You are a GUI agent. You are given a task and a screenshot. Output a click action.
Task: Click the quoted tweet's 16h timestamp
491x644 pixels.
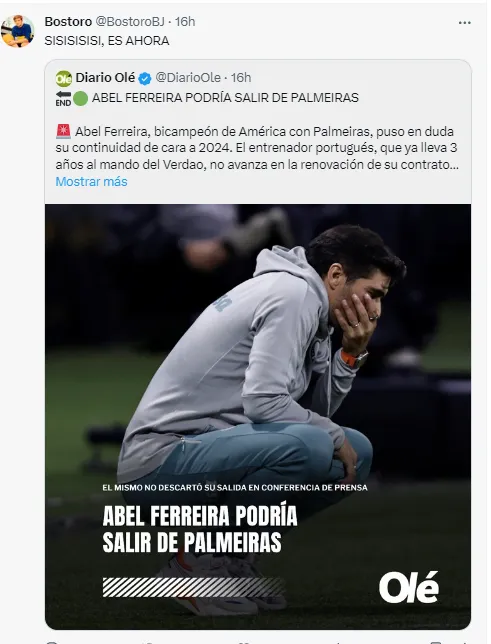pyautogui.click(x=241, y=78)
